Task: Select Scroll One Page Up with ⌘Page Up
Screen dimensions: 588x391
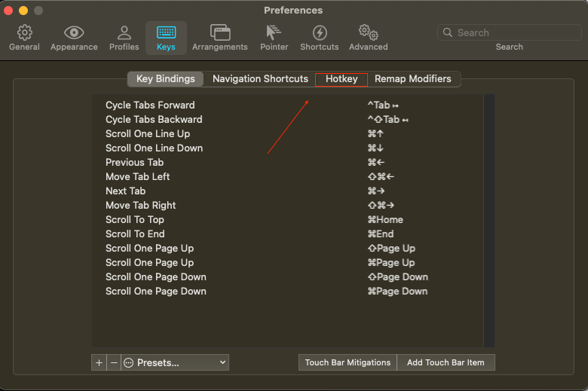Action: click(288, 262)
